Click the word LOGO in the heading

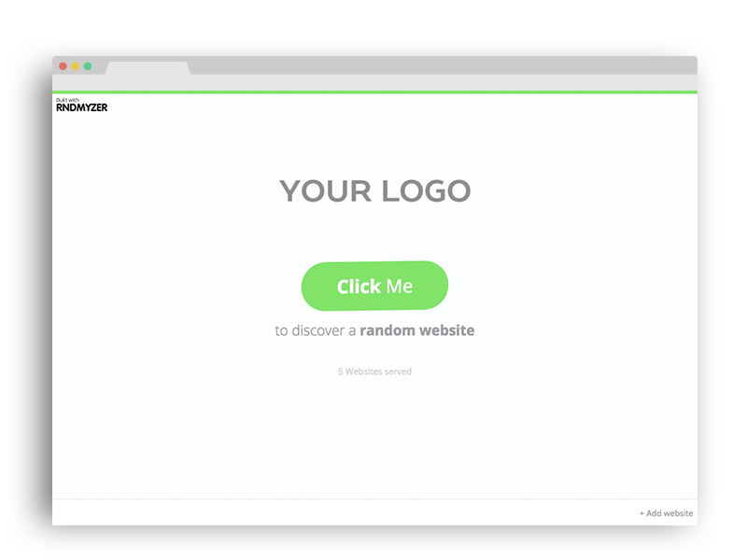coord(426,190)
